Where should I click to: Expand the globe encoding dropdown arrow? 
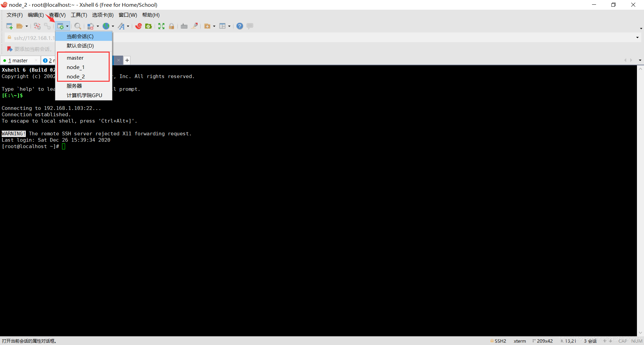coord(113,26)
